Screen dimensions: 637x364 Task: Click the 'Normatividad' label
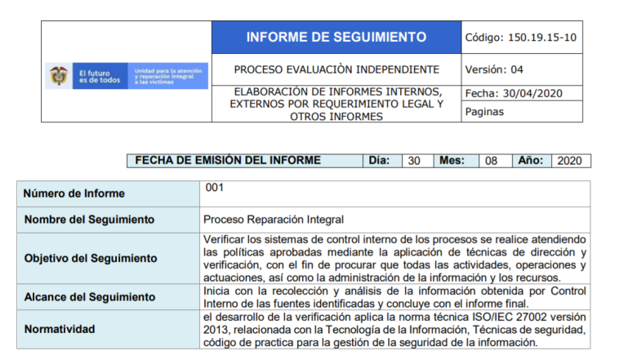[60, 329]
